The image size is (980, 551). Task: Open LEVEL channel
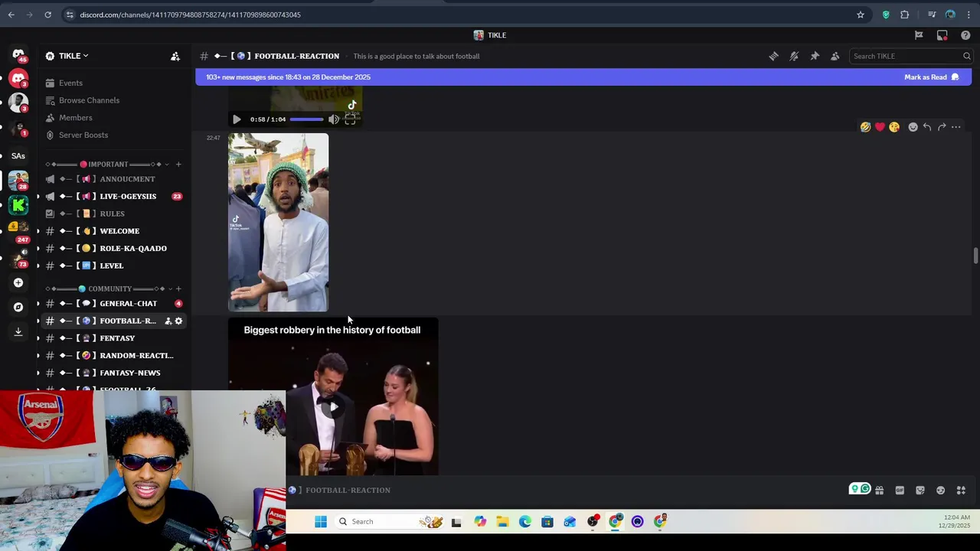(x=113, y=266)
